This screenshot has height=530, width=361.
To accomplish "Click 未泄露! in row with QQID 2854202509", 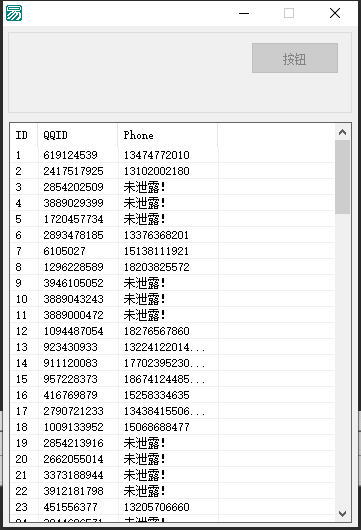I will click(x=144, y=187).
